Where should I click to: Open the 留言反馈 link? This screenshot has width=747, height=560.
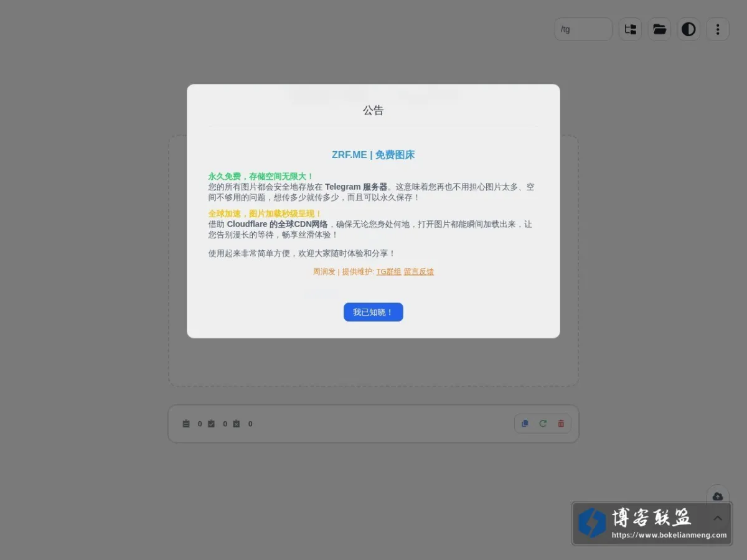pyautogui.click(x=419, y=272)
